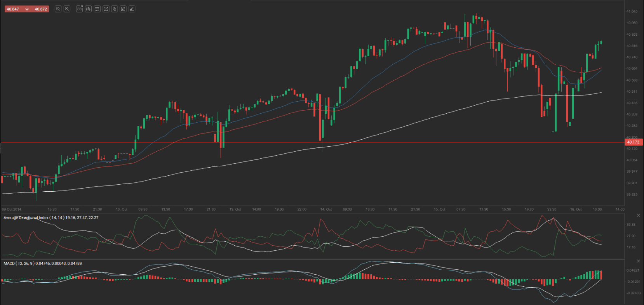This screenshot has height=305, width=644.
Task: Click the red 40.173 price level tag
Action: pos(633,142)
